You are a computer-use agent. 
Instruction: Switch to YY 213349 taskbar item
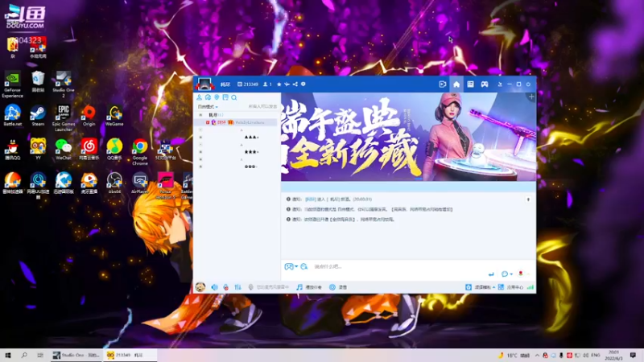point(130,355)
